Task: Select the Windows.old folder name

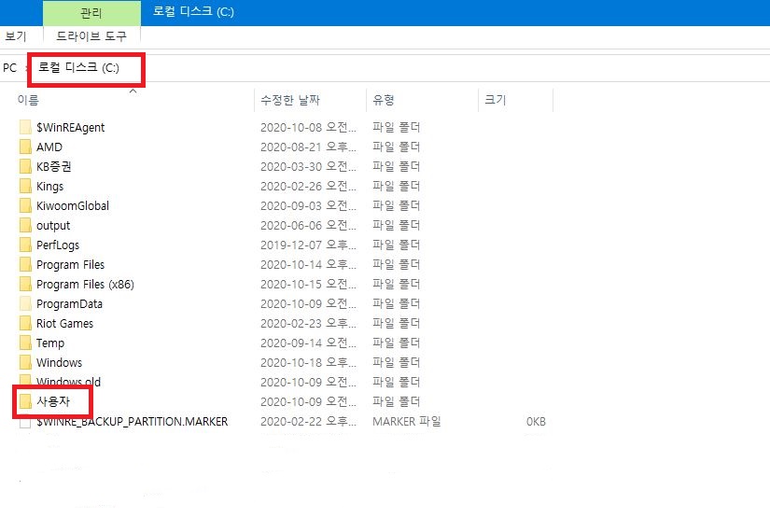Action: coord(68,382)
